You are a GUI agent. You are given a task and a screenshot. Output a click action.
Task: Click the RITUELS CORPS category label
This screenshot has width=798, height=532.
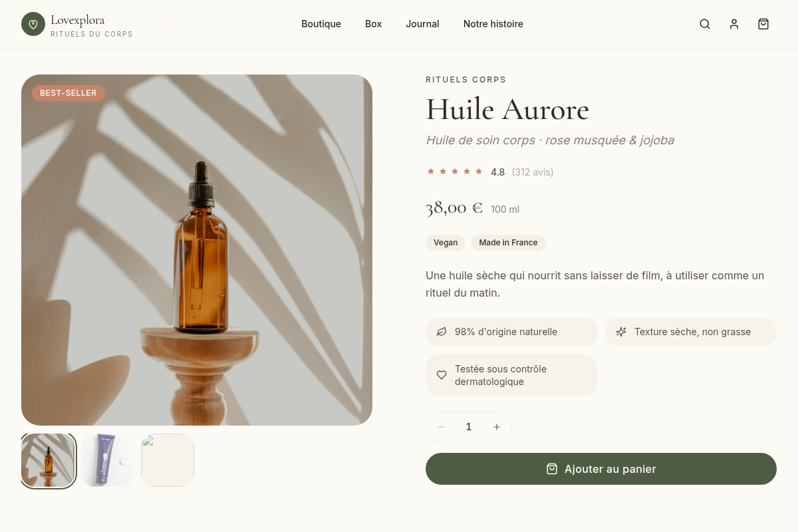466,80
